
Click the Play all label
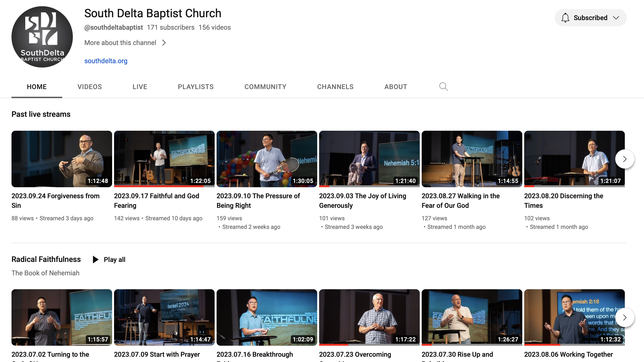click(x=115, y=260)
